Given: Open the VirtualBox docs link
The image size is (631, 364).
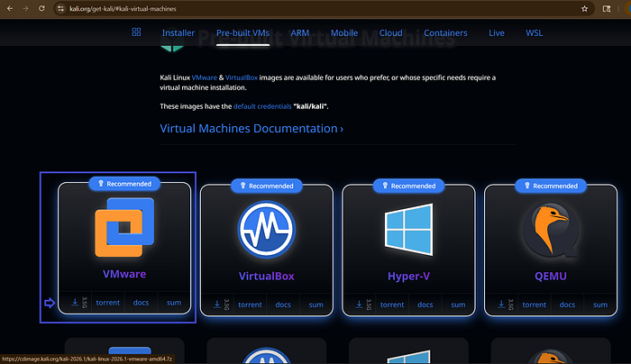Looking at the screenshot, I should (x=283, y=305).
